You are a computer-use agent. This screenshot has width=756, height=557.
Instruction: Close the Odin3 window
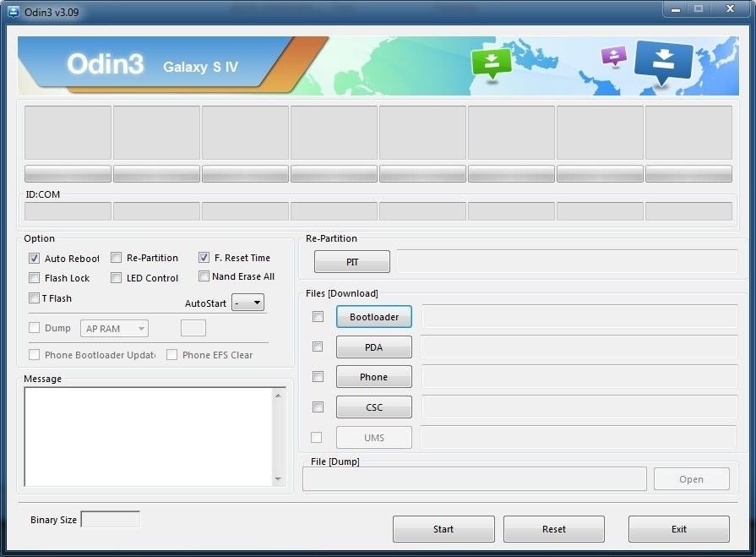click(x=731, y=9)
